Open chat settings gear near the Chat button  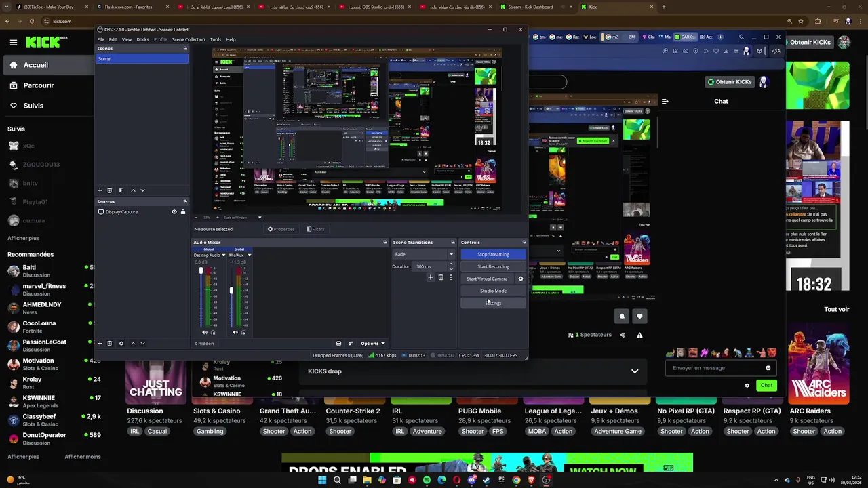pyautogui.click(x=747, y=386)
